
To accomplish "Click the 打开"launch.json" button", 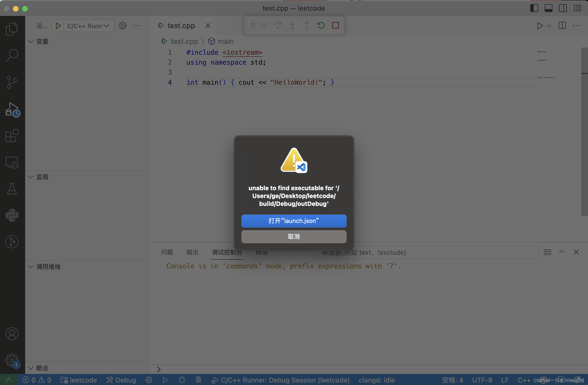I will [294, 221].
